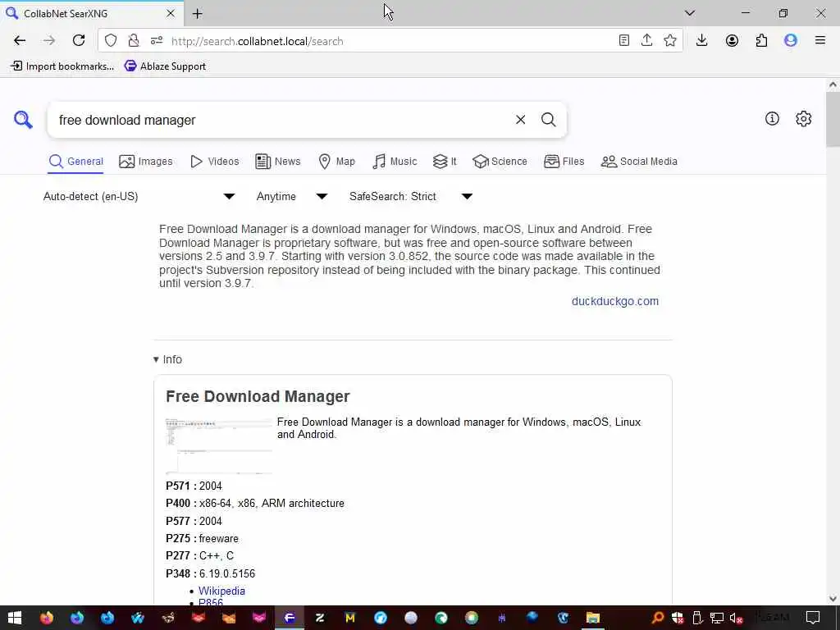This screenshot has width=840, height=630.
Task: Reload the current page
Action: (79, 41)
